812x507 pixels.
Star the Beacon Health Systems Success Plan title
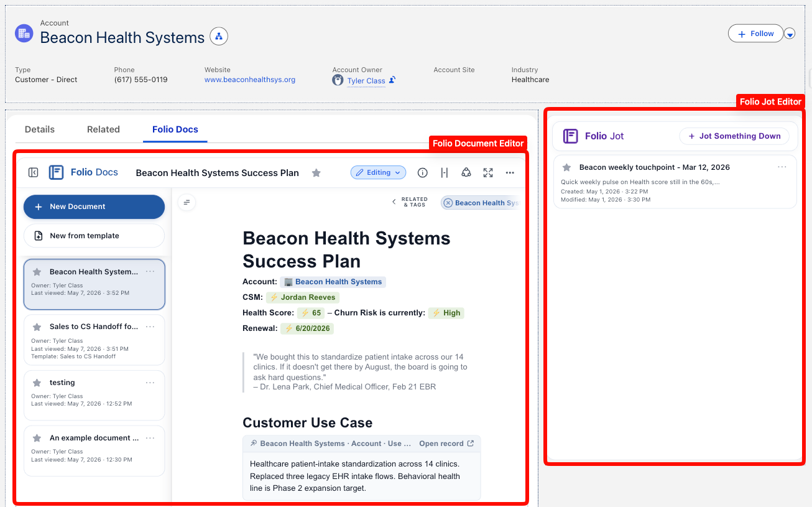click(316, 173)
